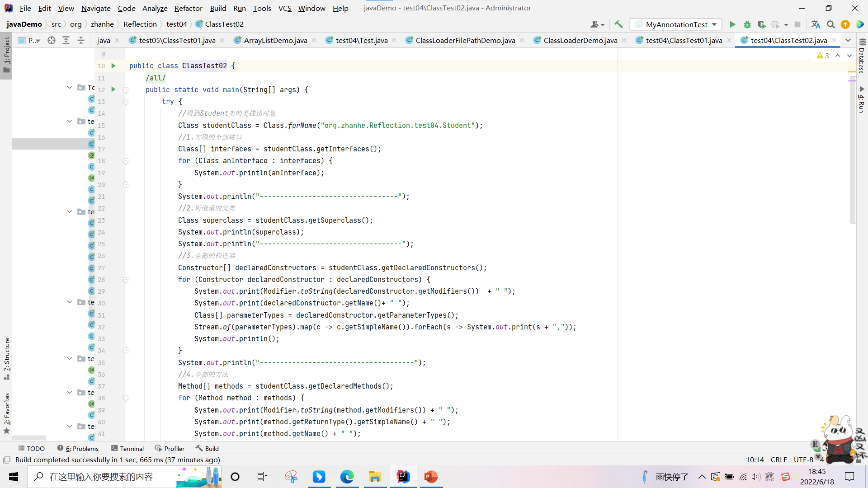
Task: Stop the running process square button
Action: point(797,24)
